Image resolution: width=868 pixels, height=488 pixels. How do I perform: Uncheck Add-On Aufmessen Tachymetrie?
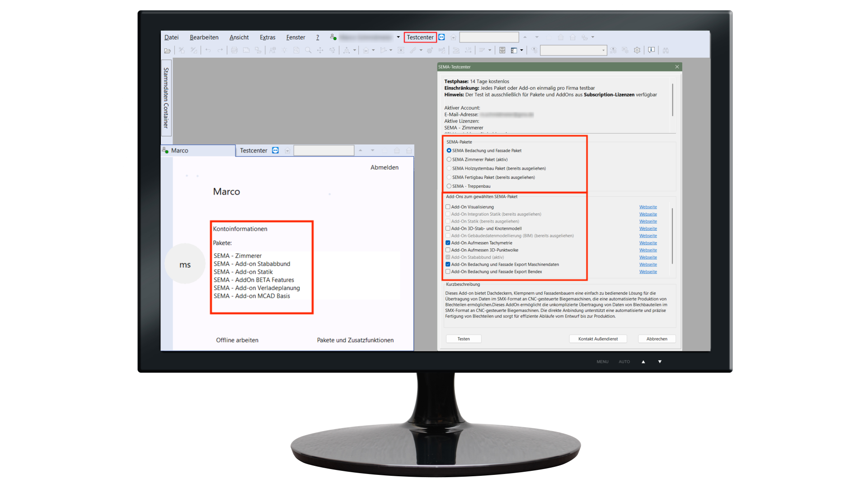[x=448, y=243]
